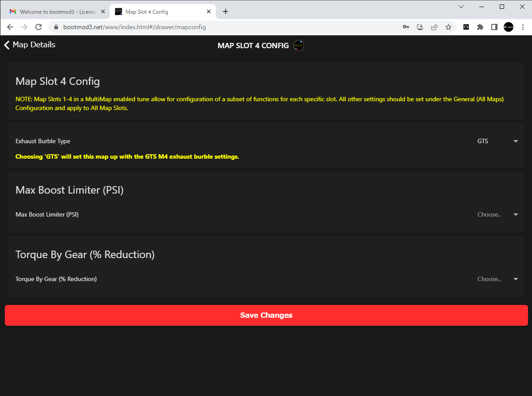Open the Chrome profile avatar

pos(509,27)
